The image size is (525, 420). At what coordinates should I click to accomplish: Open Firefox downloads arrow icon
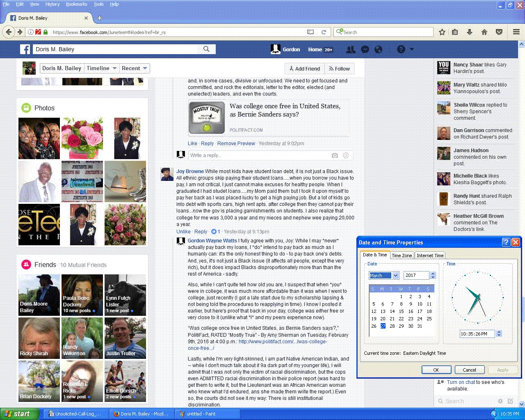click(470, 32)
